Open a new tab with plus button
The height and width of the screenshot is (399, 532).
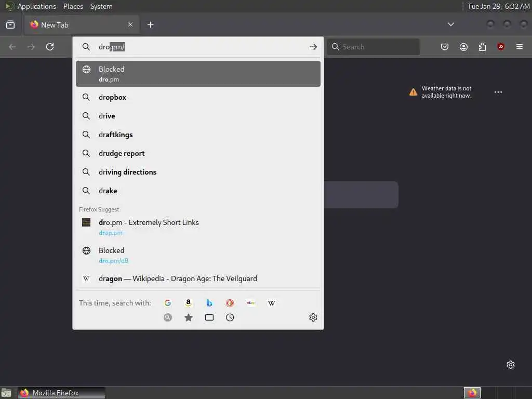(150, 25)
